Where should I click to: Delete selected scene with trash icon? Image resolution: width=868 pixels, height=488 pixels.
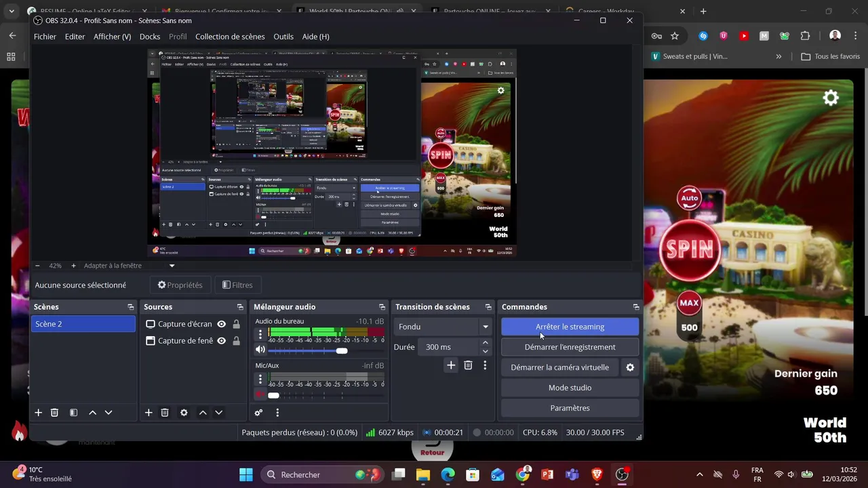point(55,412)
